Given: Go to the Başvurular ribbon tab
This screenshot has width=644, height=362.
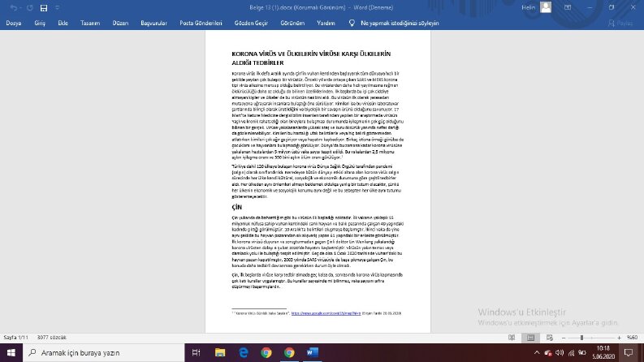Looking at the screenshot, I should pos(153,23).
